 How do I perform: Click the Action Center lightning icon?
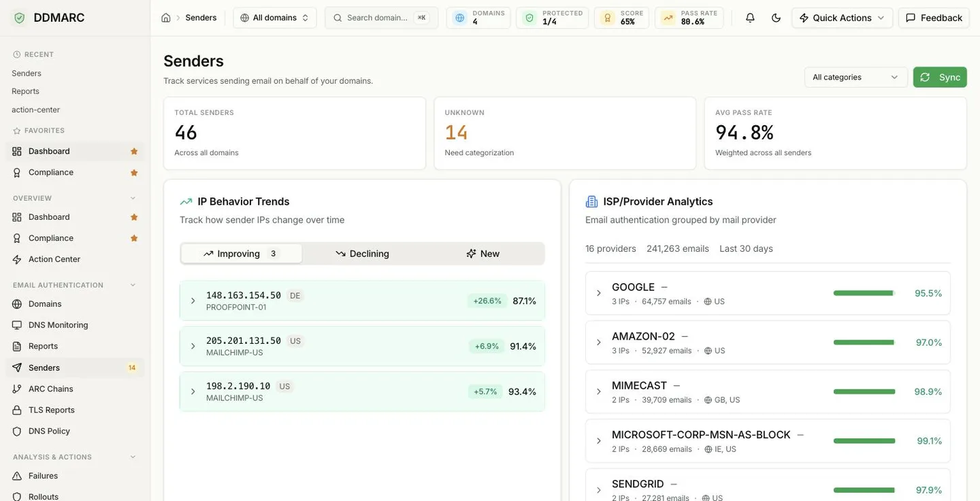17,259
